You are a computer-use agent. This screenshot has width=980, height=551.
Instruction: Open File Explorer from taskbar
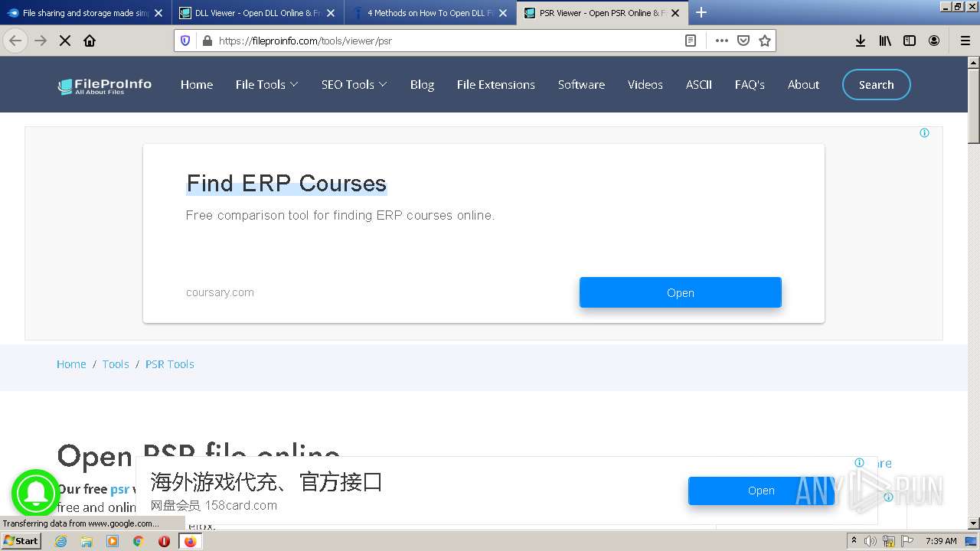[87, 541]
